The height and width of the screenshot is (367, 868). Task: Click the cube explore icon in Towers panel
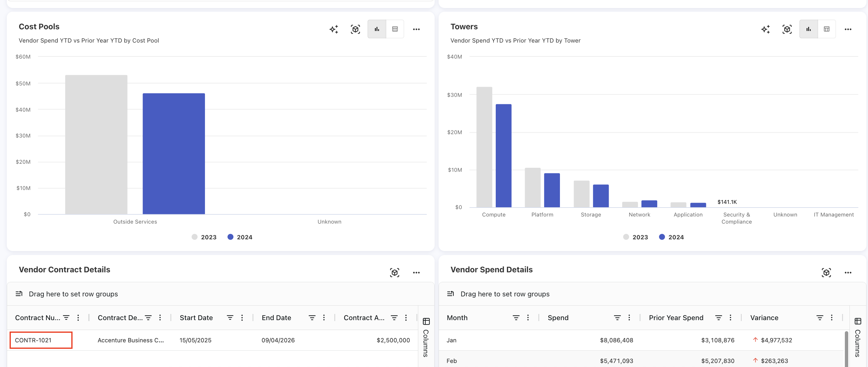(x=787, y=29)
